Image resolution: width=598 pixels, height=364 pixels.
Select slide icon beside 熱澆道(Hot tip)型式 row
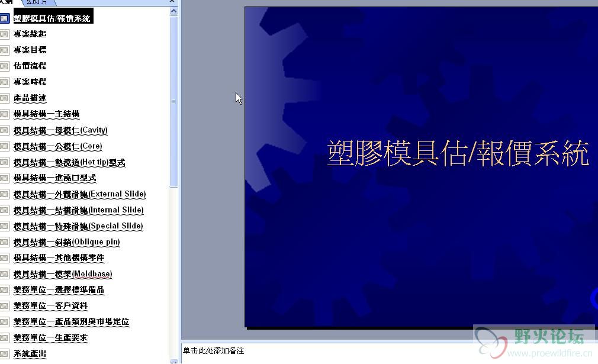4,162
